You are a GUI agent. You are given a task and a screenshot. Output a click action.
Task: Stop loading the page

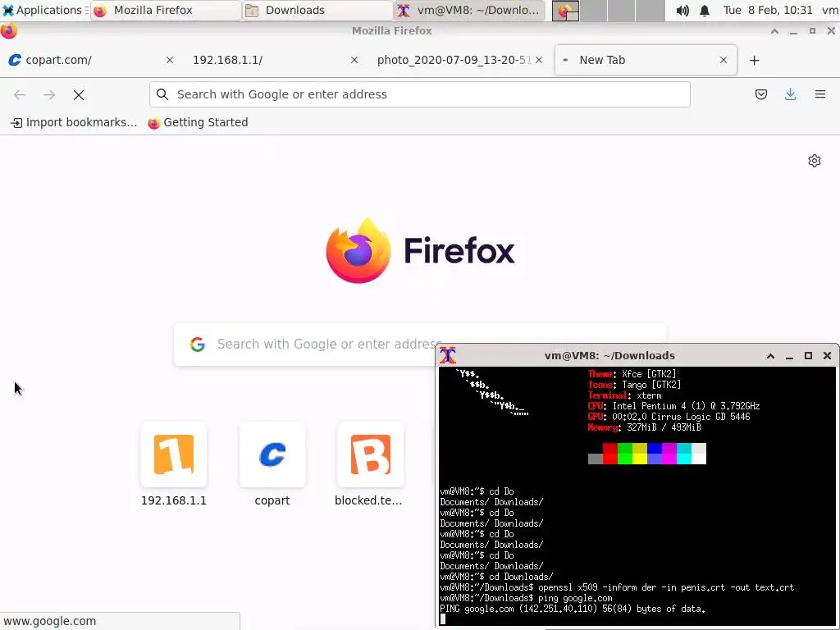pos(79,95)
